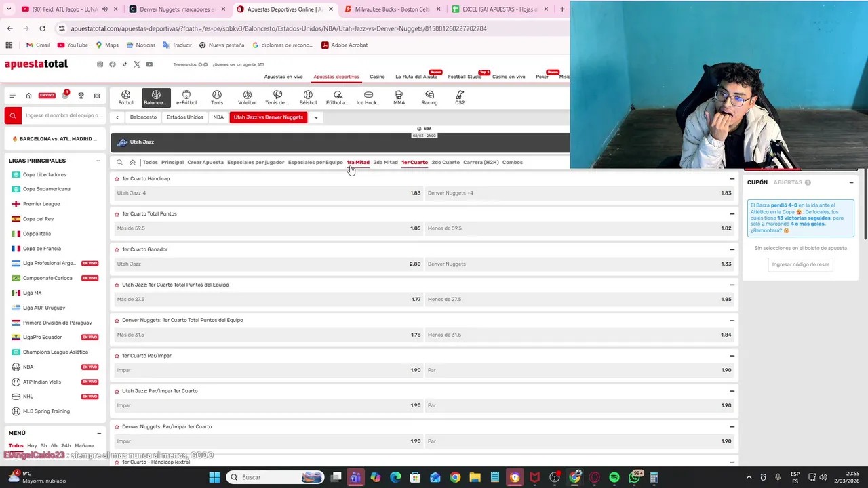Open the Premier League link
Screen dimensions: 868x488
[41, 204]
